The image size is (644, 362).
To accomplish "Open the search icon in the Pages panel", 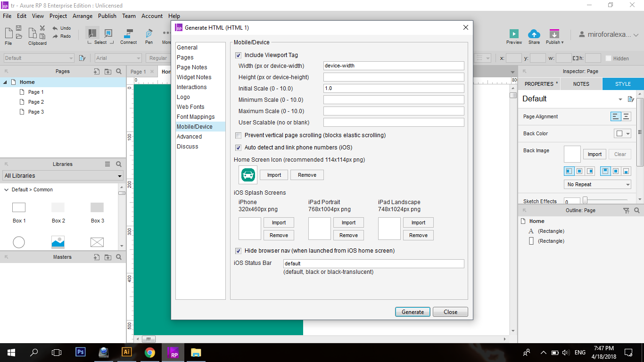I will pos(119,71).
